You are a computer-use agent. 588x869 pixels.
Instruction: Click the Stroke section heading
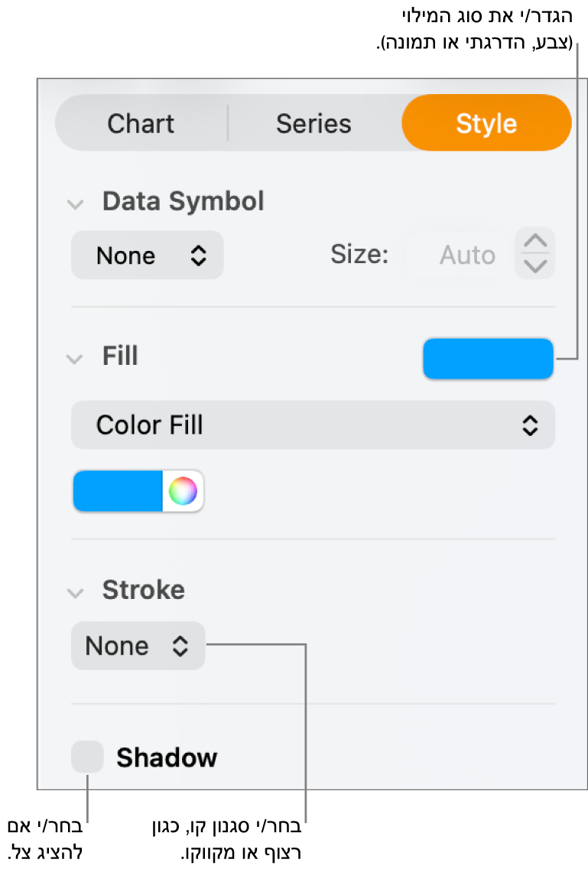[x=144, y=590]
